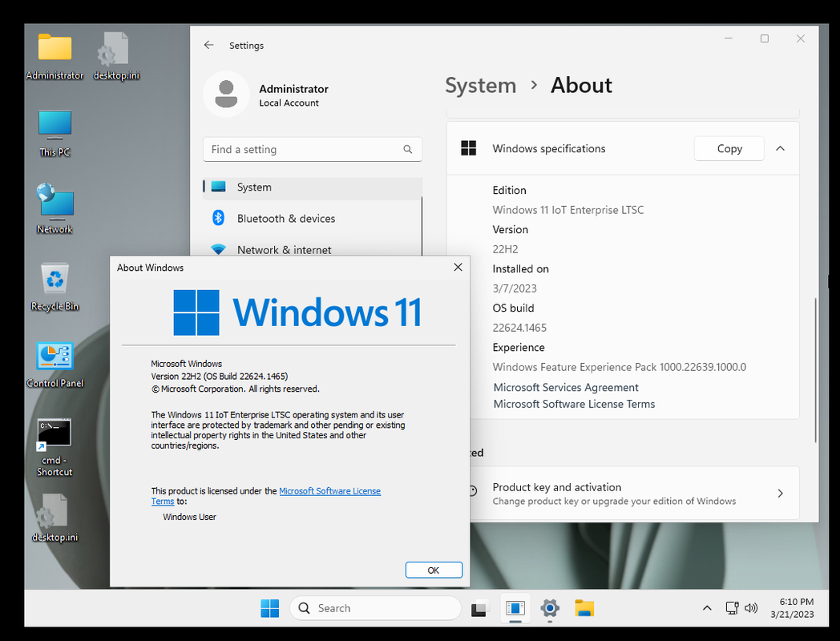Click the Settings page vertical scrollbar
The height and width of the screenshot is (641, 840).
coord(815,369)
